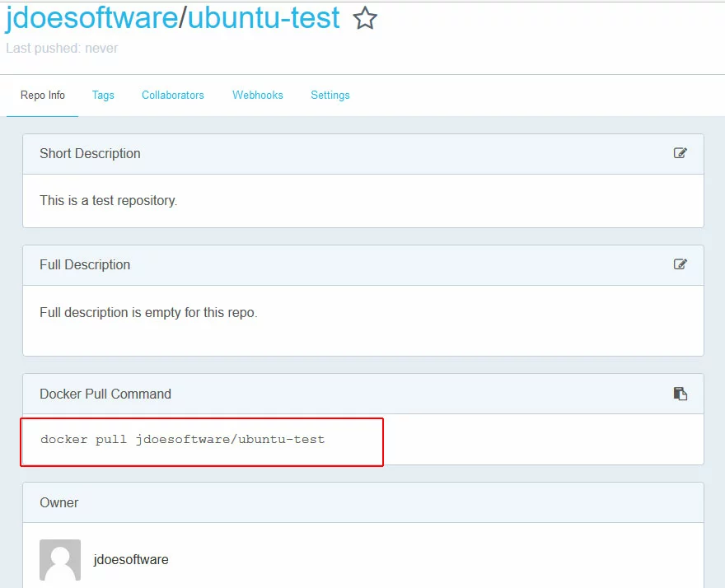This screenshot has width=725, height=588.
Task: Open the Repo Info tab
Action: (x=43, y=96)
